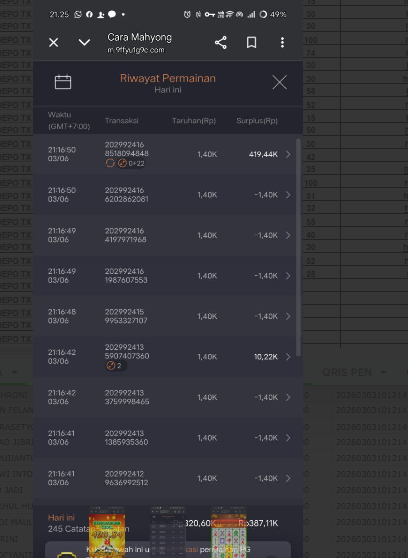Open the 21:16:49 transaction 4197971968 row

[165, 235]
